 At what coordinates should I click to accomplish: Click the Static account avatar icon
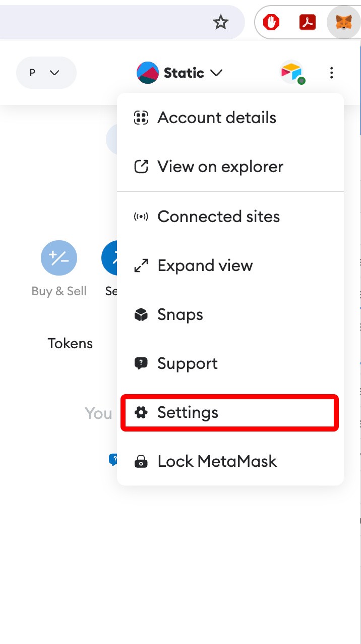147,73
